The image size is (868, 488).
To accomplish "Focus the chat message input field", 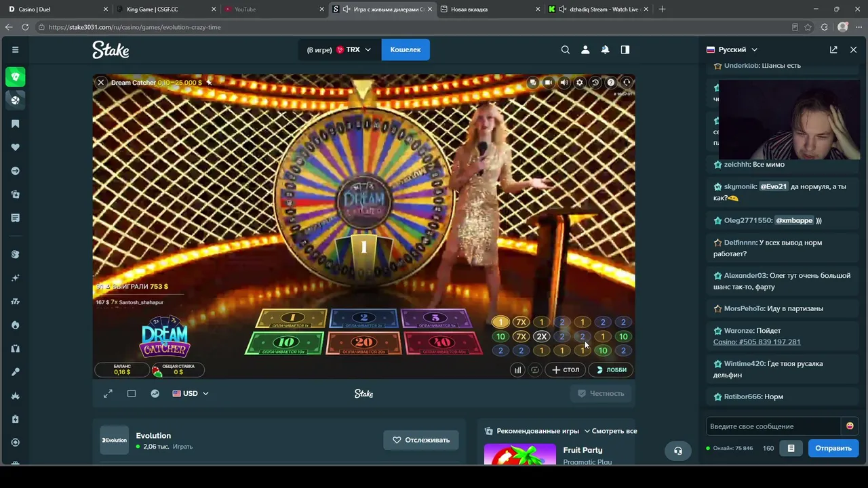I will [x=773, y=426].
